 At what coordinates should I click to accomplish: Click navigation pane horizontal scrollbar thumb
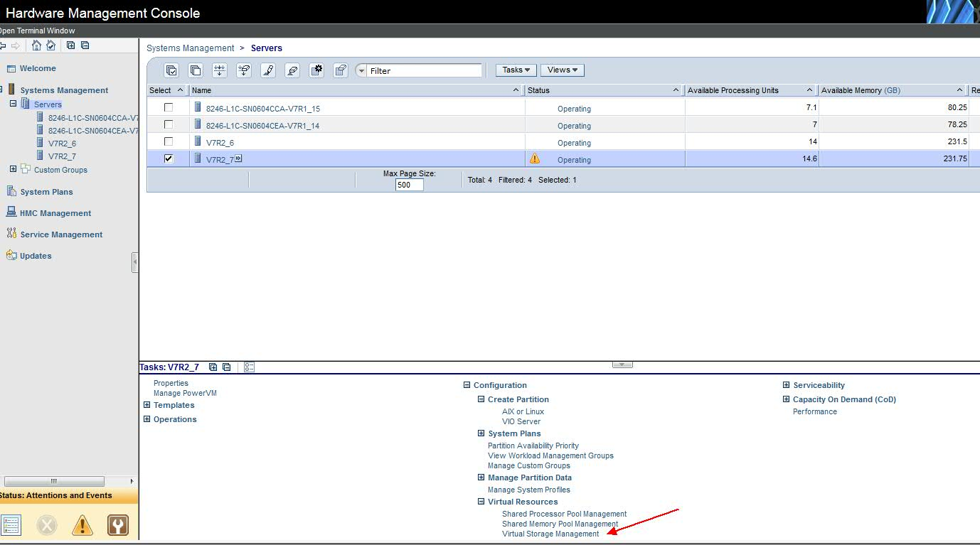(54, 481)
